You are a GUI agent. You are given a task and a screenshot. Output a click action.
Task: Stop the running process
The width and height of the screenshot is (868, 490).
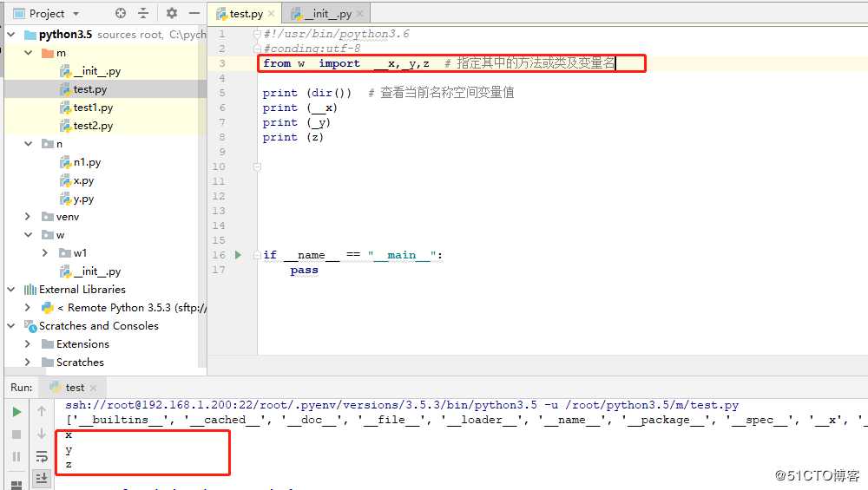click(x=16, y=434)
